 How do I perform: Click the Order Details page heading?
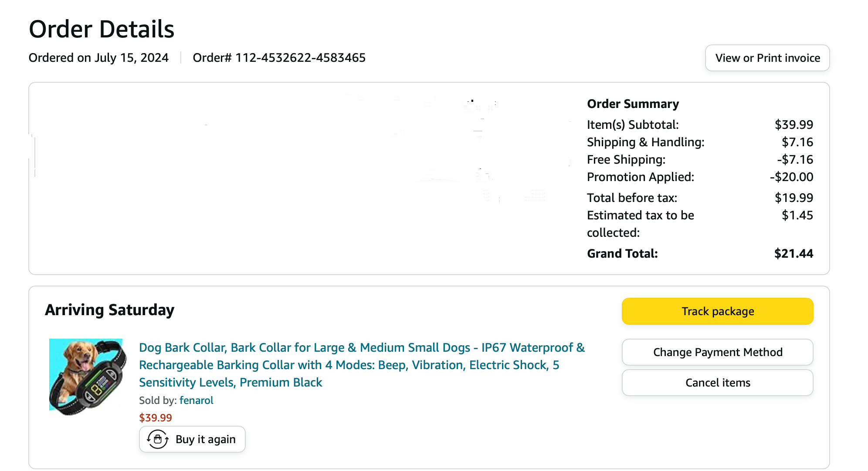tap(102, 29)
